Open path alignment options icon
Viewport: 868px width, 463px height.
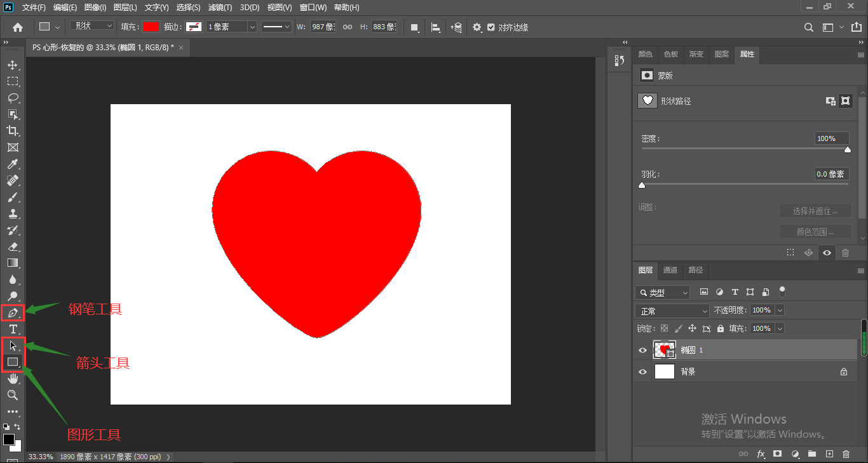435,27
